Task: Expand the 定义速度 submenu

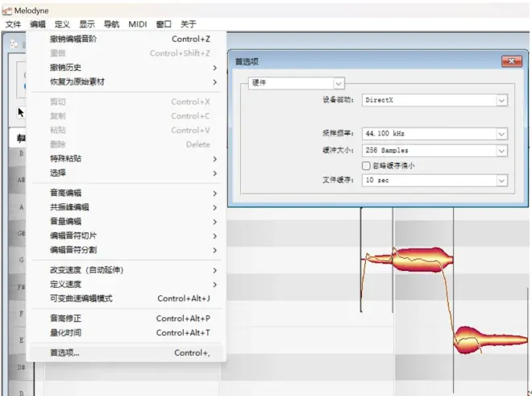Action: click(x=127, y=284)
